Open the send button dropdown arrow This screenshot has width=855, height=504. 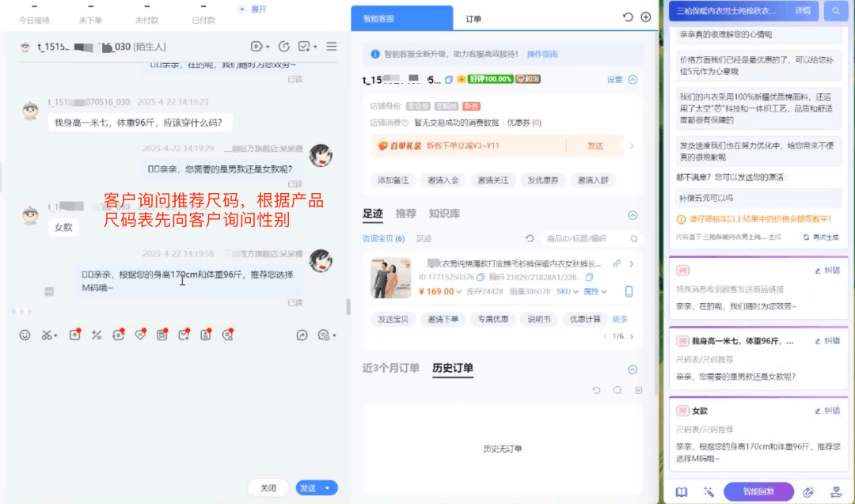(x=327, y=488)
